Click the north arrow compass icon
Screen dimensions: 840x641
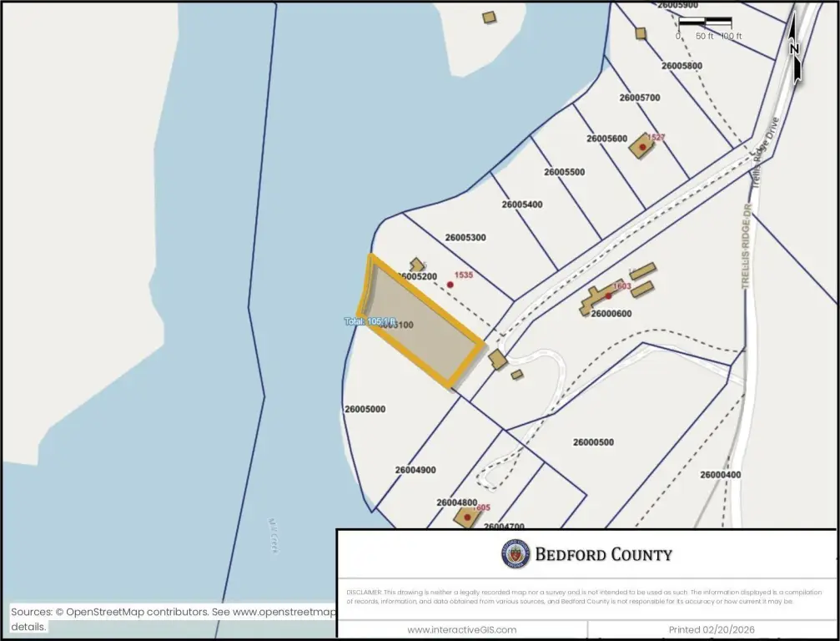[795, 48]
